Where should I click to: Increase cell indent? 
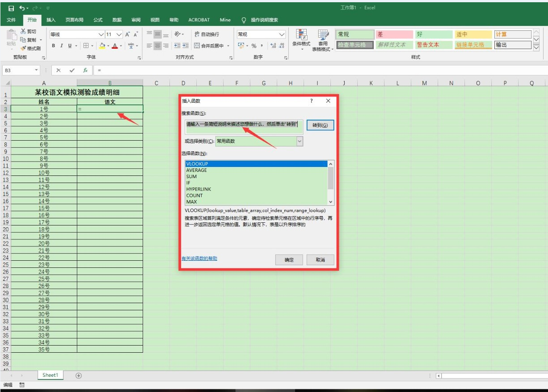(x=186, y=46)
